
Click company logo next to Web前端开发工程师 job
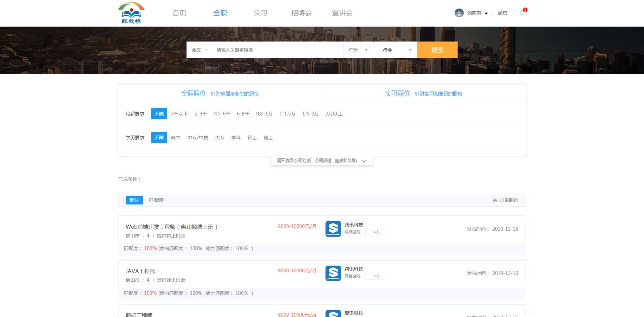(333, 229)
